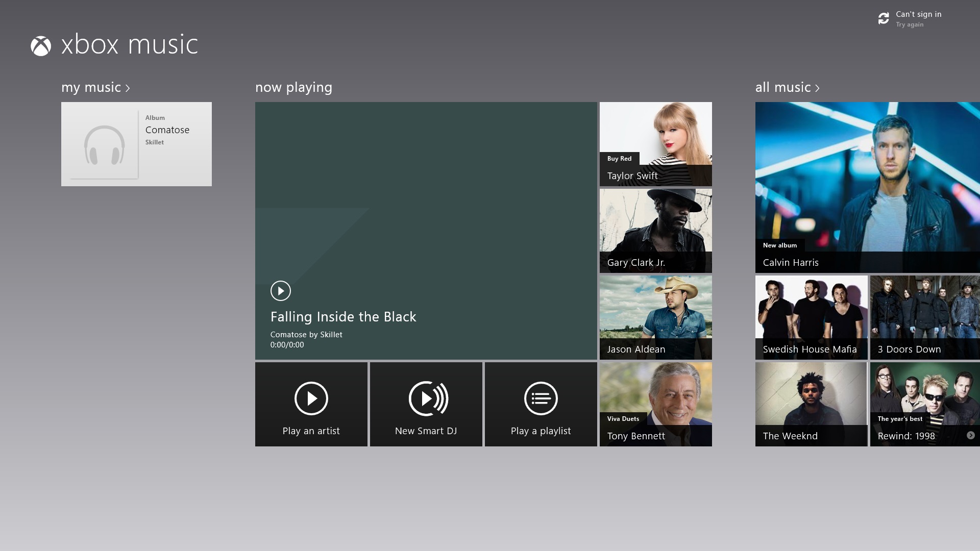The image size is (980, 551).
Task: Click the New Smart DJ label
Action: pos(426,431)
